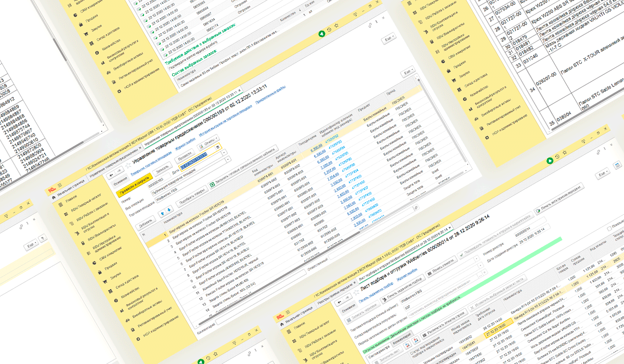Viewport: 624px width, 364px height.
Task: Toggle the Показывать checkbox in Лист подбора window
Action: 608,229
